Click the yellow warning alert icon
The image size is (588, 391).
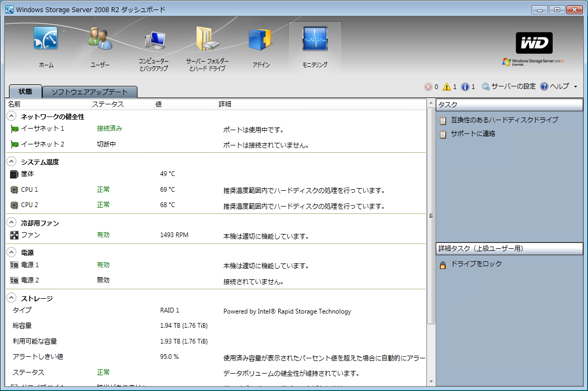(447, 87)
